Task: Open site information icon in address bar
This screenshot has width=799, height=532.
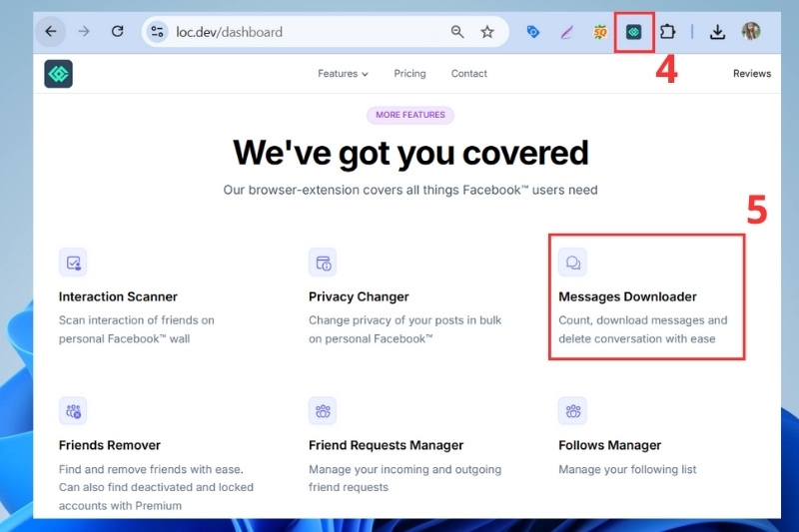Action: (158, 32)
